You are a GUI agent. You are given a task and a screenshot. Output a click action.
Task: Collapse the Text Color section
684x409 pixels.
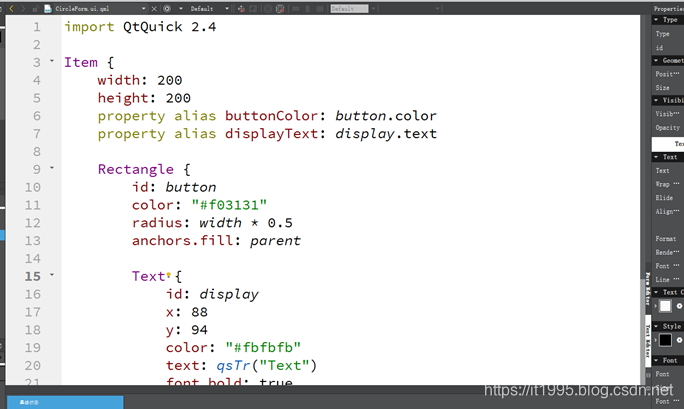(x=656, y=292)
